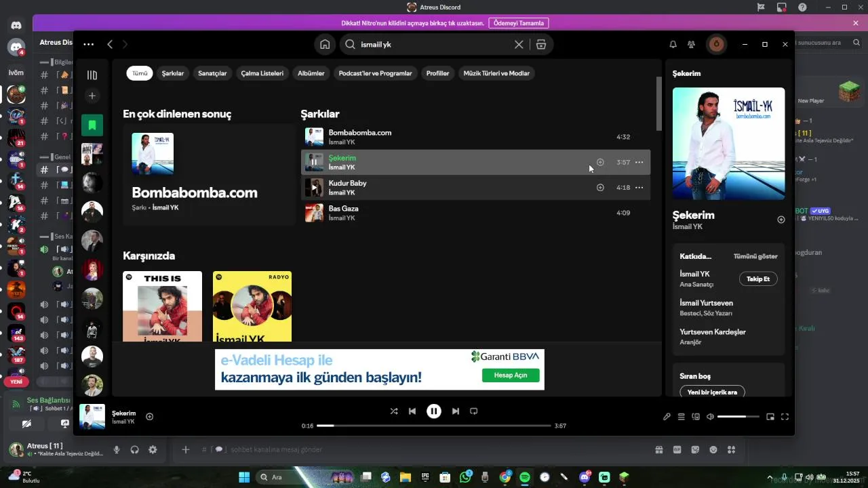Image resolution: width=868 pixels, height=488 pixels.
Task: Filter by Müzik Türleri ve Modlar
Action: (x=496, y=73)
